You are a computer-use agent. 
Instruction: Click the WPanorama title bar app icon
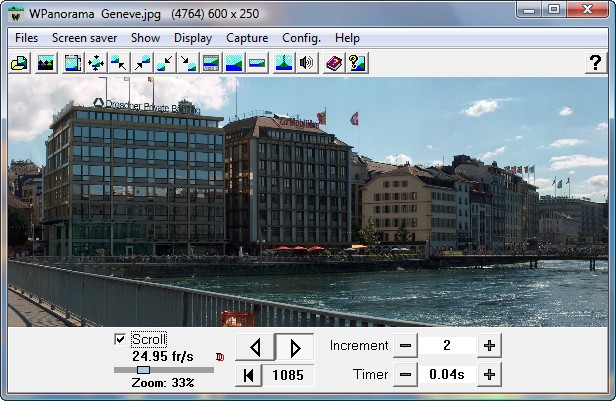click(16, 15)
